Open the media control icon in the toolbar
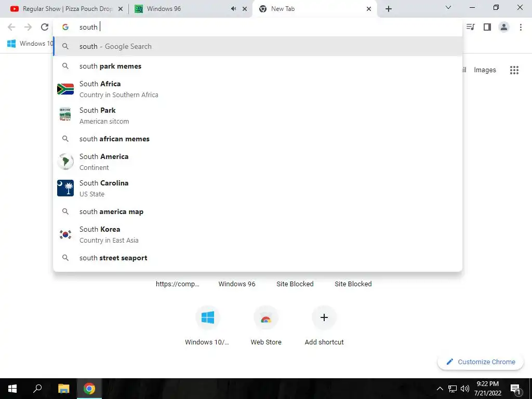The width and height of the screenshot is (532, 399). [471, 27]
